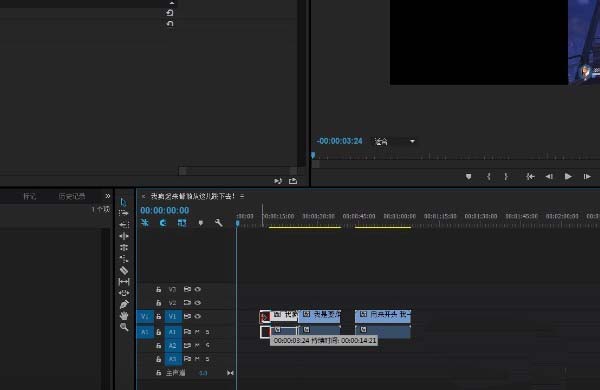Toggle lock on track V1
This screenshot has height=390, width=600.
pos(158,317)
